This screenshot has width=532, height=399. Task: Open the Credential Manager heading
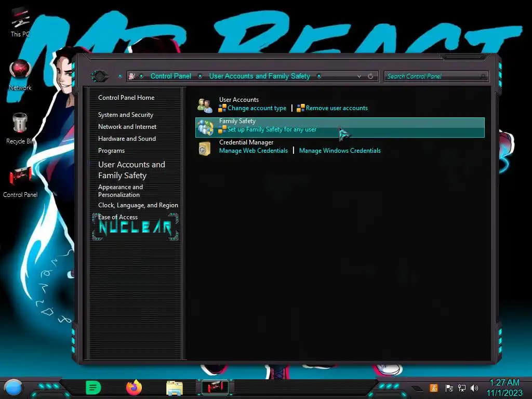(x=246, y=142)
